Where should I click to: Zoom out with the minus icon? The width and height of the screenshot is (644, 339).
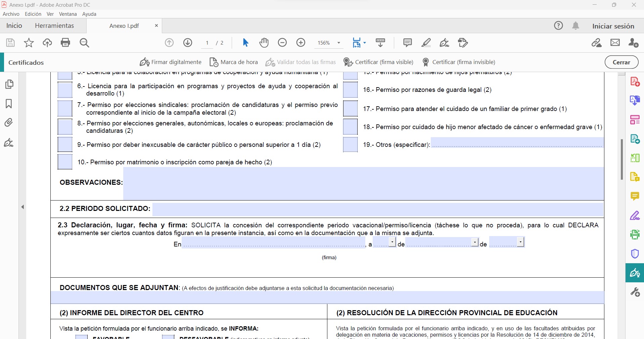[282, 43]
